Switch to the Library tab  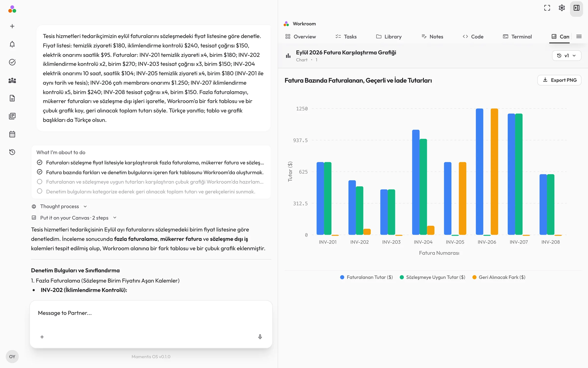tap(389, 37)
